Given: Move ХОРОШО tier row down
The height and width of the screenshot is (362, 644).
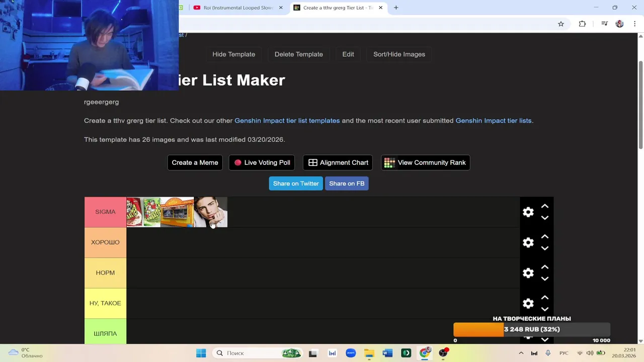Looking at the screenshot, I should [545, 248].
